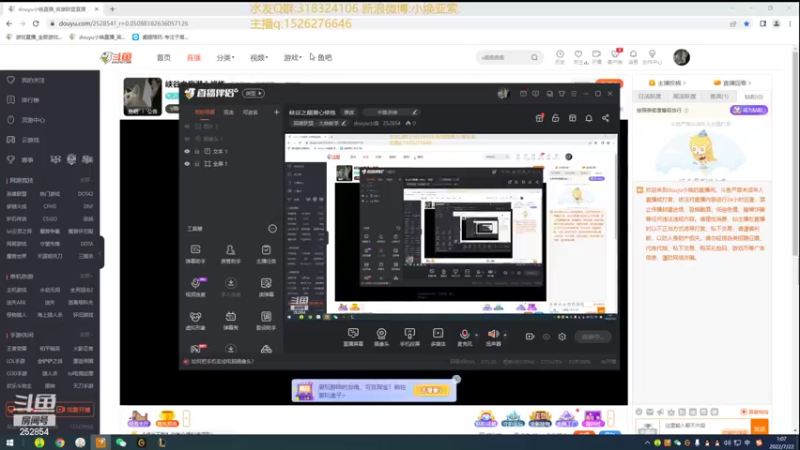Switch screen mode pill beside 直播伴侣 logo

click(254, 93)
